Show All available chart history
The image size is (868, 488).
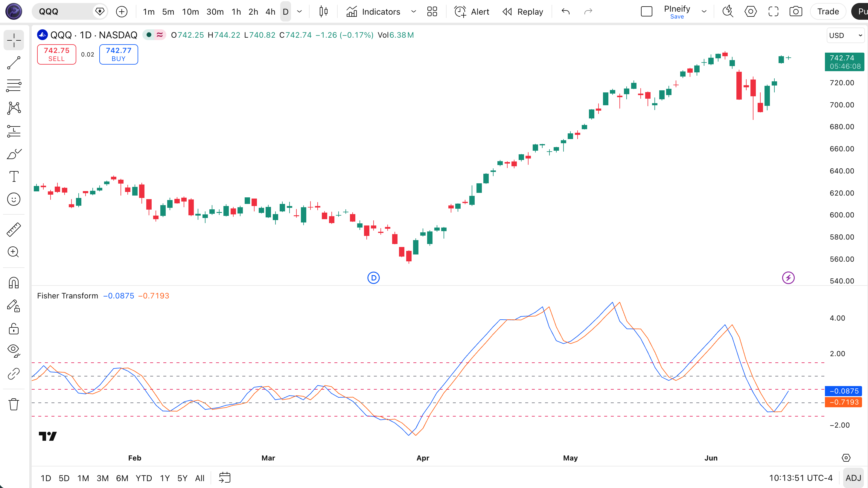(200, 478)
